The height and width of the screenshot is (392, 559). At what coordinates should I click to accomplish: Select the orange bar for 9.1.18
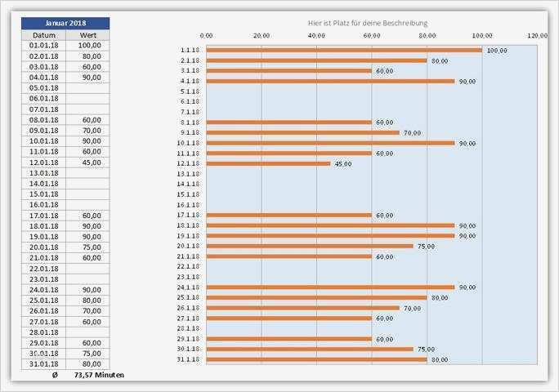302,132
